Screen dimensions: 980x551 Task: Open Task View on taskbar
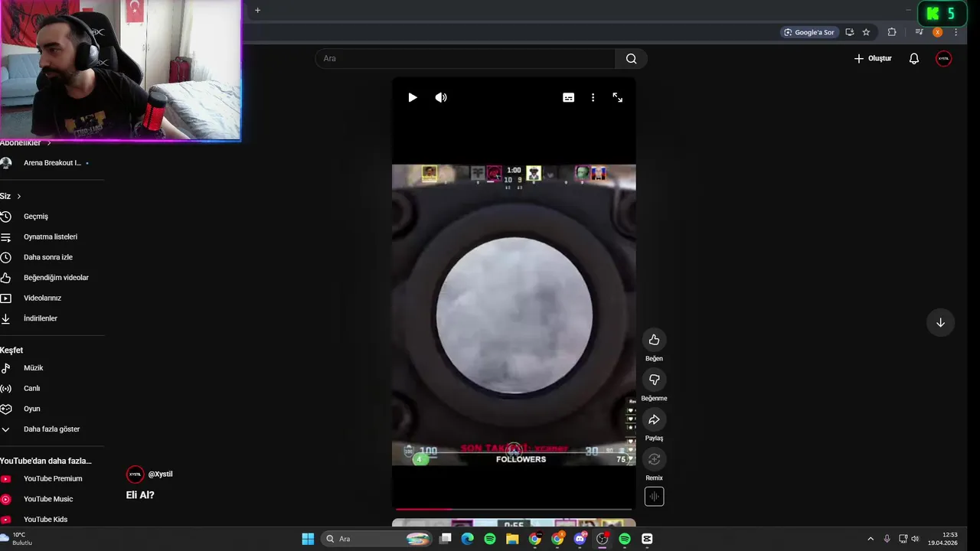click(446, 539)
